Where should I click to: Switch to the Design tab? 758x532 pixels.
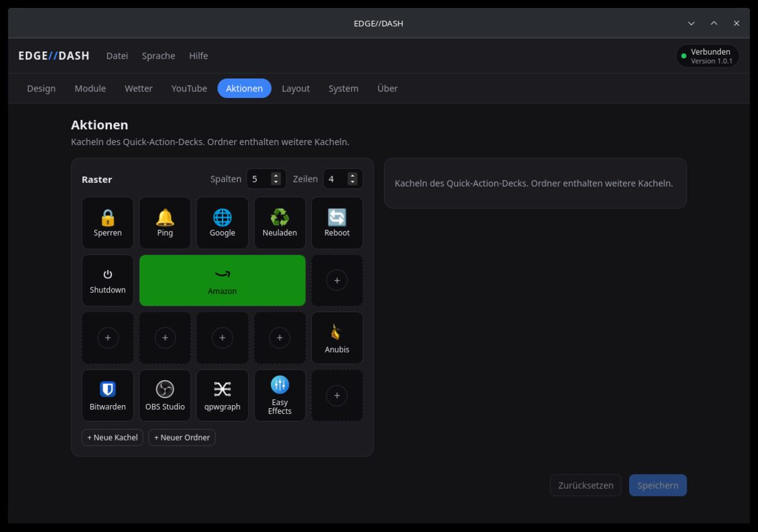(x=41, y=88)
